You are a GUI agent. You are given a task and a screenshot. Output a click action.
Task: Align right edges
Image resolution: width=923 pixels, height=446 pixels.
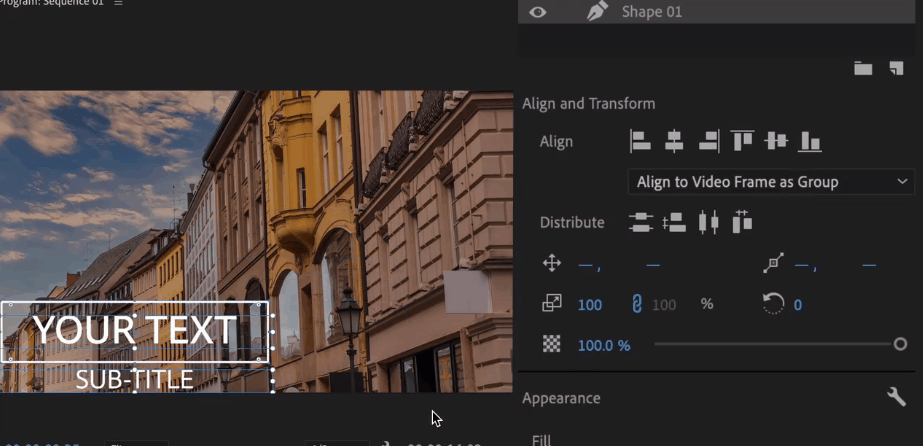(x=709, y=141)
